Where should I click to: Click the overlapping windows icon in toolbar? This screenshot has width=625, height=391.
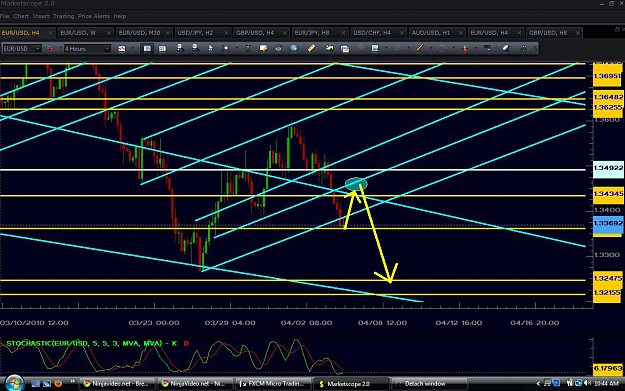point(345,49)
